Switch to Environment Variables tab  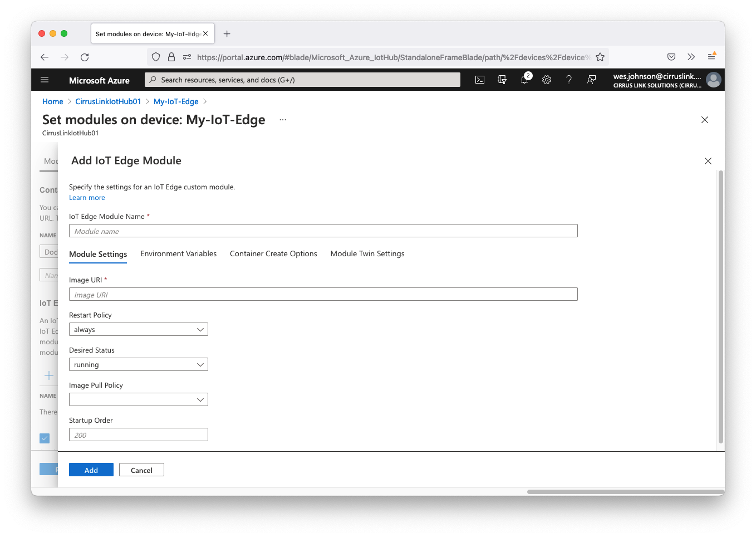pyautogui.click(x=178, y=253)
